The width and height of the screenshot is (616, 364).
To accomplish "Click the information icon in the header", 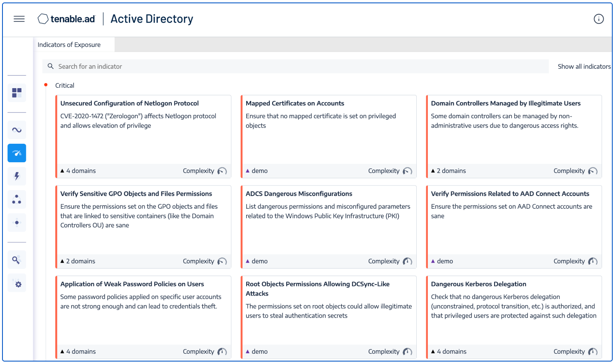I will (598, 19).
